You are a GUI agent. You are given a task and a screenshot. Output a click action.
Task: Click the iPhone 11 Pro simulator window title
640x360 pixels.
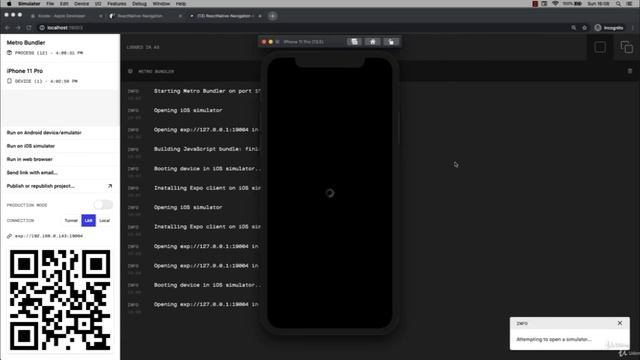[x=303, y=42]
